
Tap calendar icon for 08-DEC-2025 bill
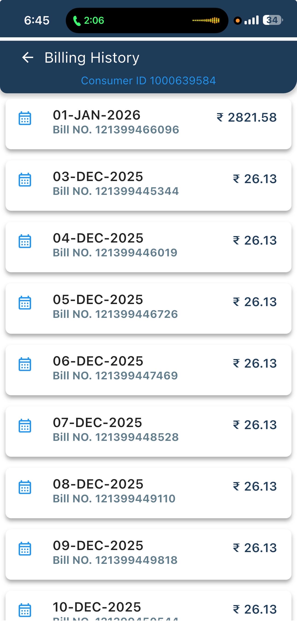pyautogui.click(x=25, y=487)
